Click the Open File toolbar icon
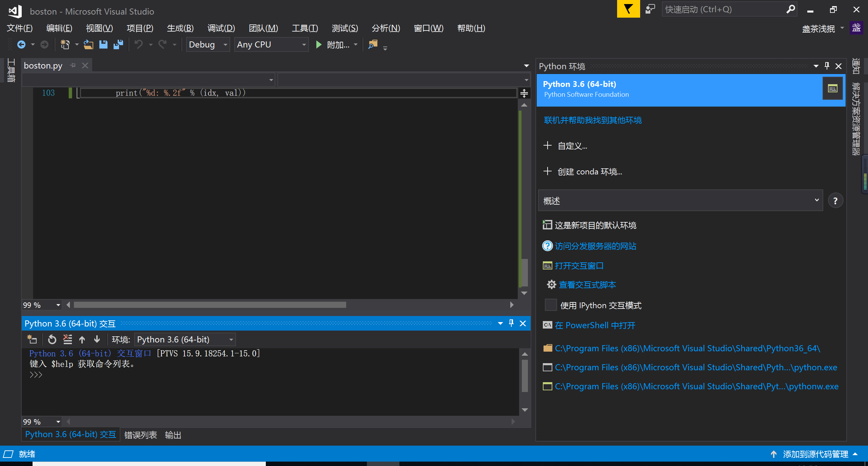Image resolution: width=868 pixels, height=466 pixels. pyautogui.click(x=88, y=44)
